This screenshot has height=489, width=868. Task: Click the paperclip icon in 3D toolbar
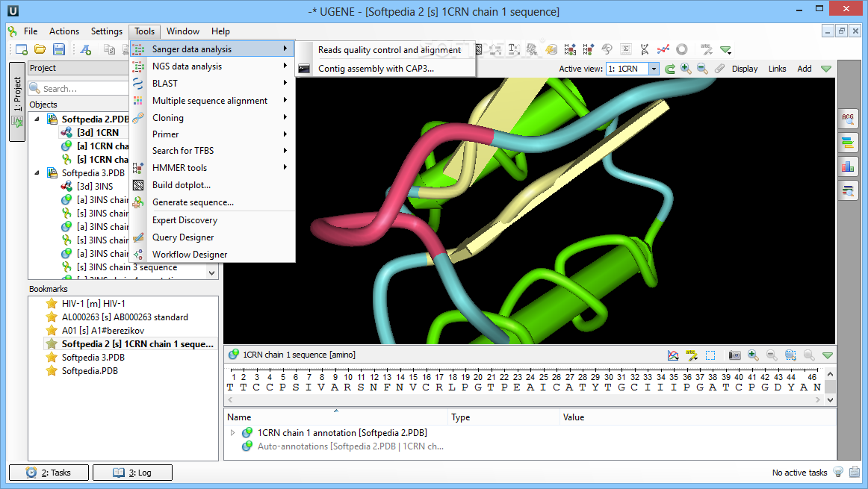coord(719,69)
